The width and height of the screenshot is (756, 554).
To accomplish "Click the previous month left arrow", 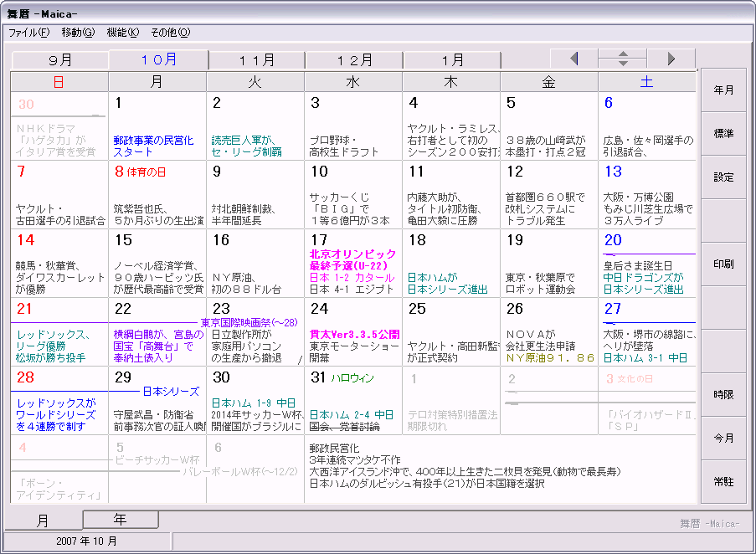I will click(x=573, y=59).
